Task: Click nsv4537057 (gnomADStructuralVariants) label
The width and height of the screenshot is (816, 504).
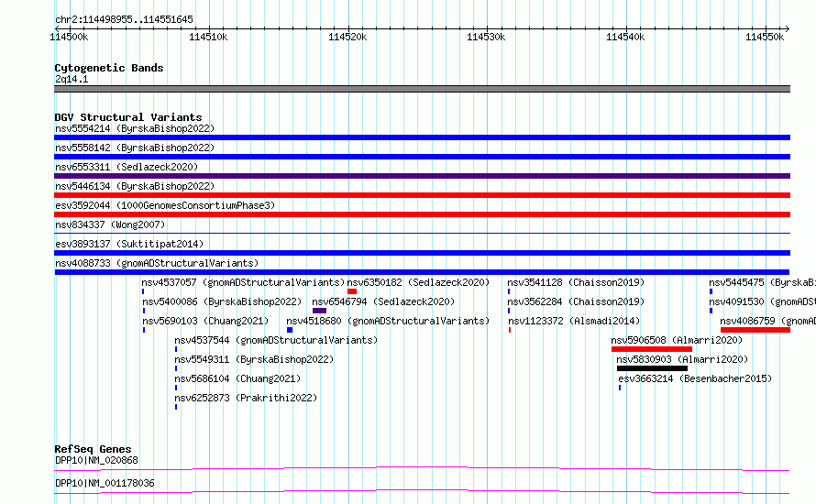Action: pos(243,282)
